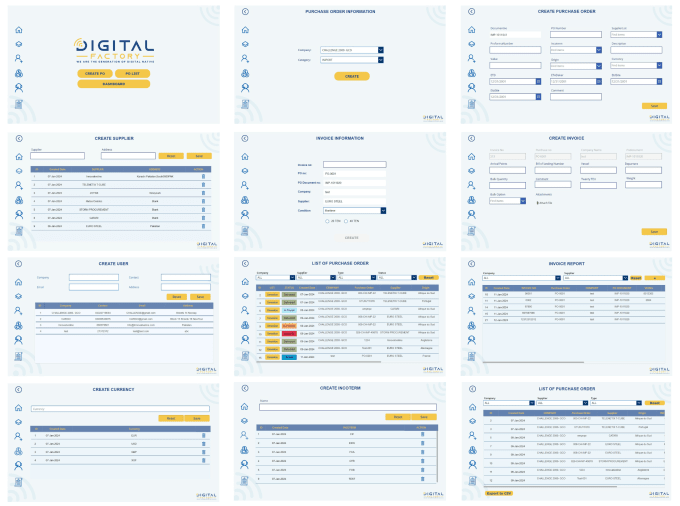
Task: Delete the EURO STEEL supplier row
Action: pos(203,226)
